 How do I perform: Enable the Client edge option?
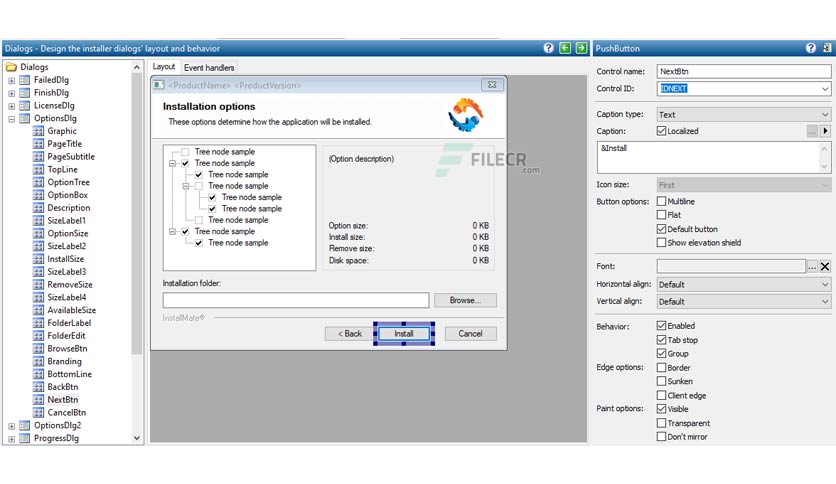coord(661,396)
